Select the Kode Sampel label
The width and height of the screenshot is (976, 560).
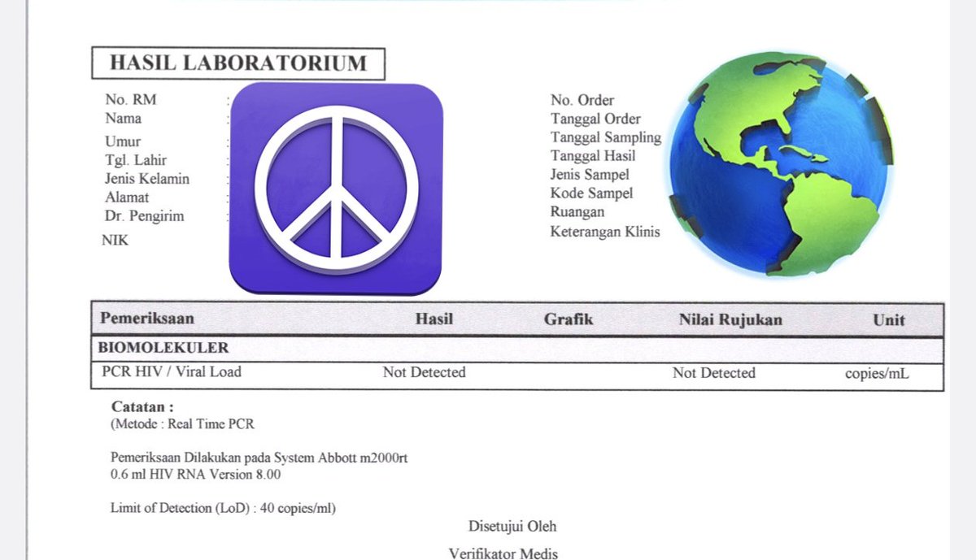coord(591,193)
